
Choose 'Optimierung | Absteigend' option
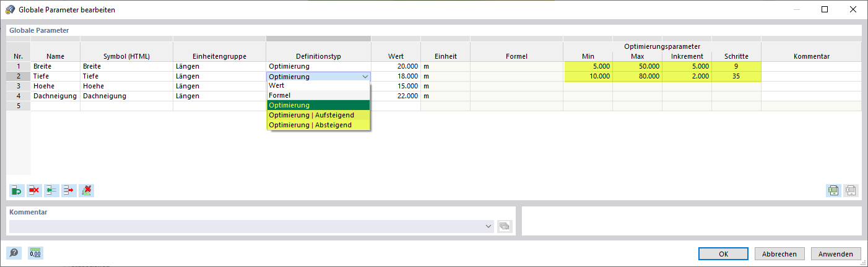(318, 125)
